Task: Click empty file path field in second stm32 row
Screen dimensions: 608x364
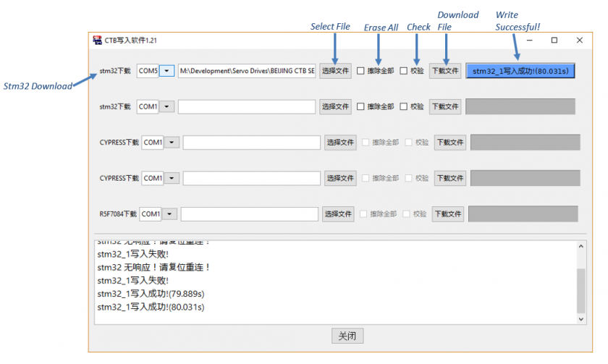Action: (x=247, y=106)
